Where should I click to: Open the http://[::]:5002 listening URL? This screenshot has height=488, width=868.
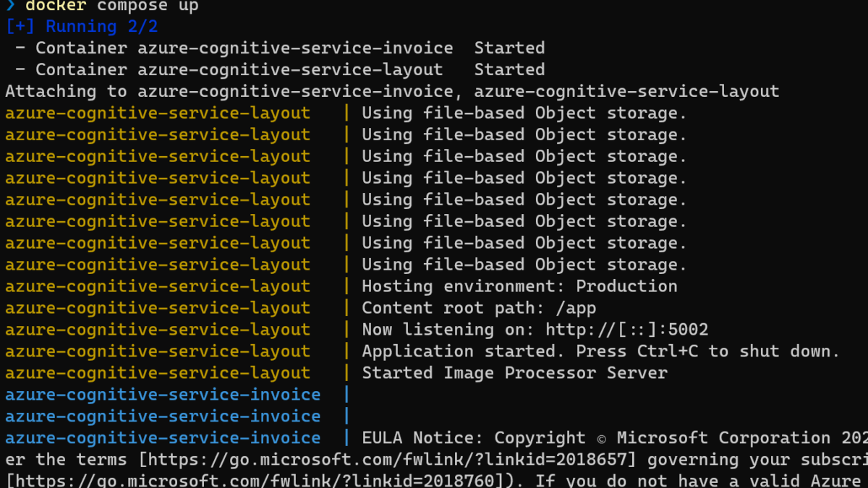tap(627, 330)
